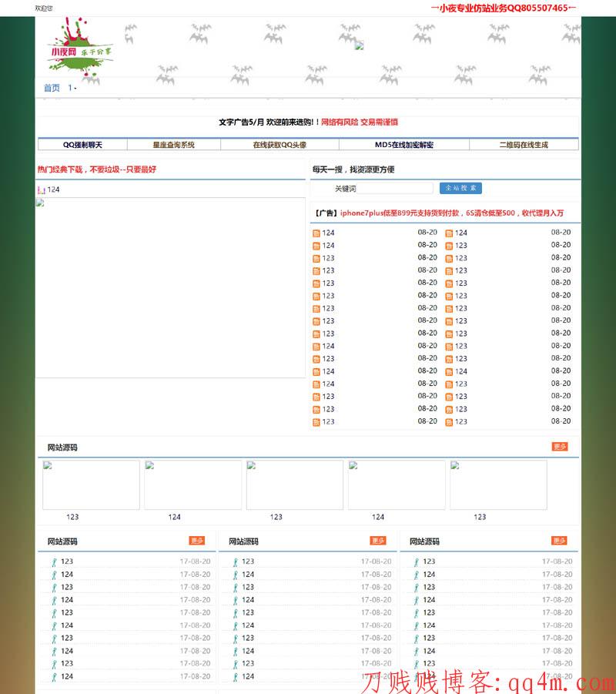The width and height of the screenshot is (616, 694).
Task: Click 每天一搜，找资源更方便 heading
Action: point(353,169)
